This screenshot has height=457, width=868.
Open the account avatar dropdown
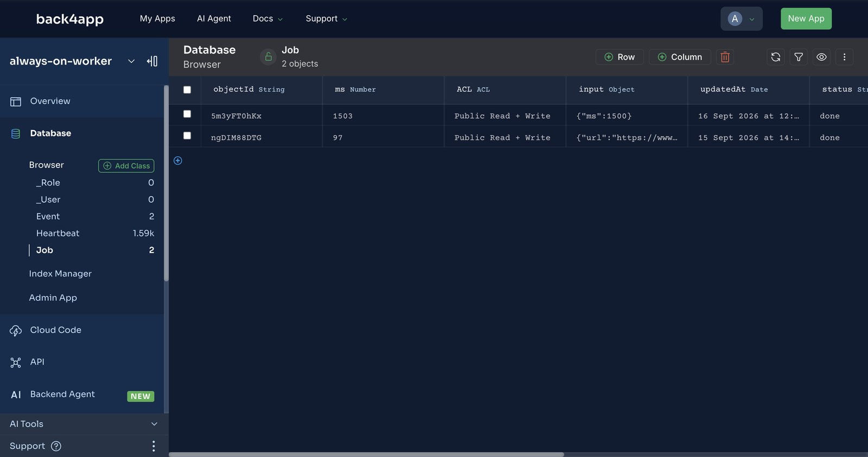[x=741, y=19]
